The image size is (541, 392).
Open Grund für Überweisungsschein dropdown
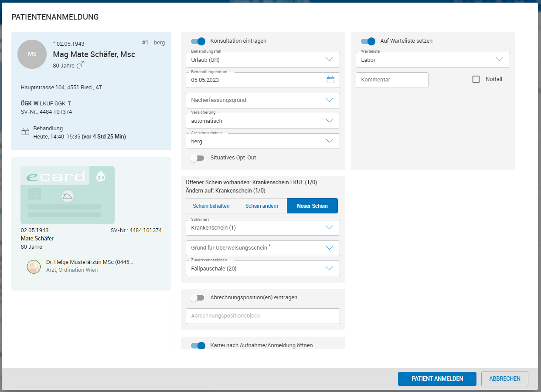[x=262, y=248]
